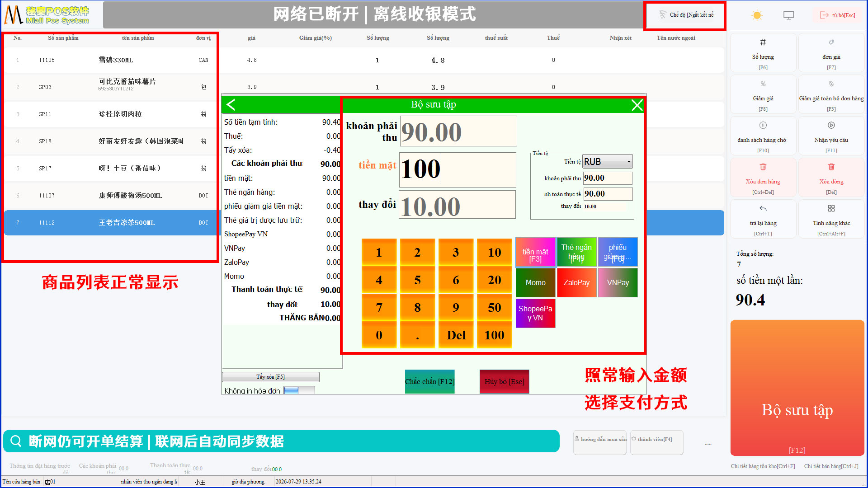This screenshot has width=868, height=488.
Task: Tap keypad digit 7
Action: 379,307
